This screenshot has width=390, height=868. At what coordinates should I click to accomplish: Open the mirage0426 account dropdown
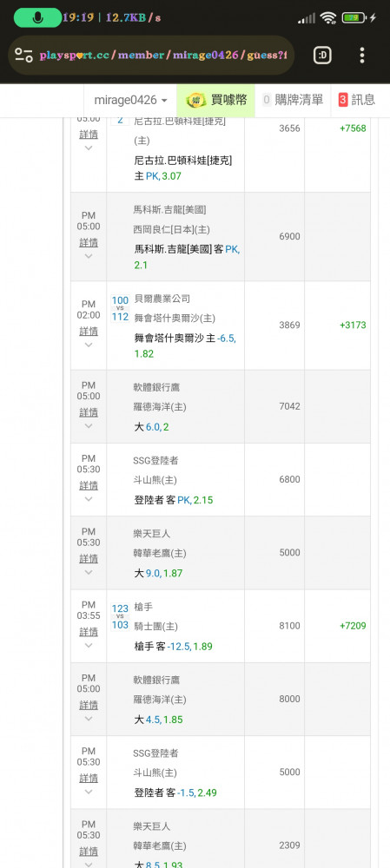[131, 100]
